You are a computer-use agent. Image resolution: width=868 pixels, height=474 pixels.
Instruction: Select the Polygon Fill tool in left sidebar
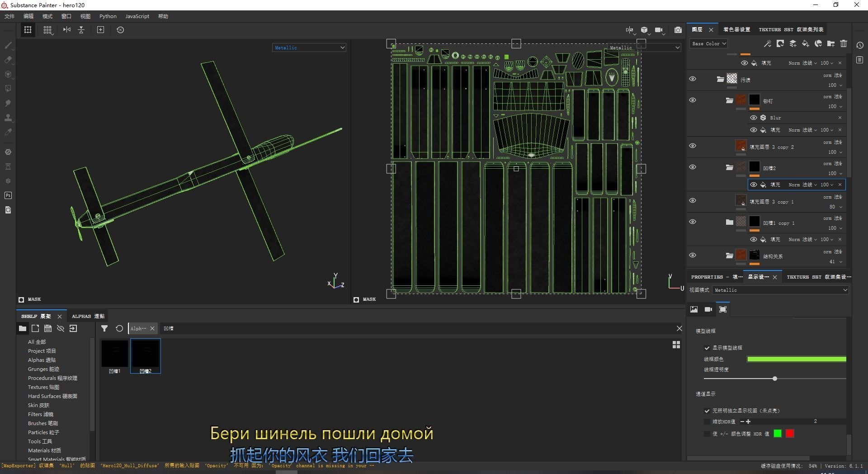pyautogui.click(x=8, y=89)
